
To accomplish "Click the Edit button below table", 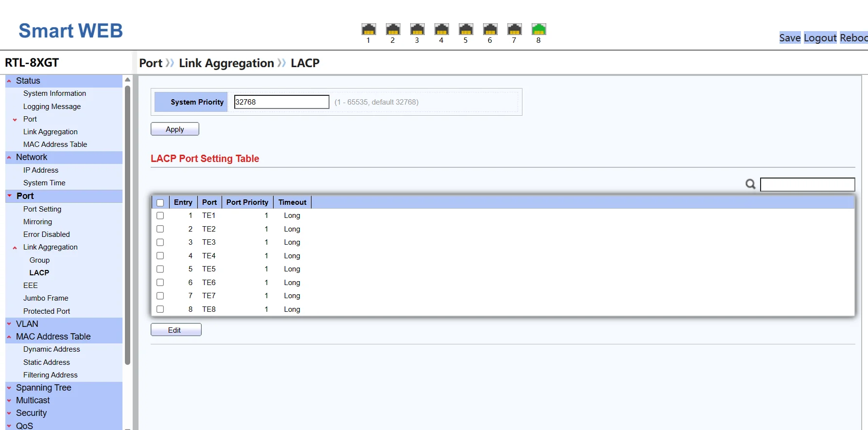I will 175,330.
